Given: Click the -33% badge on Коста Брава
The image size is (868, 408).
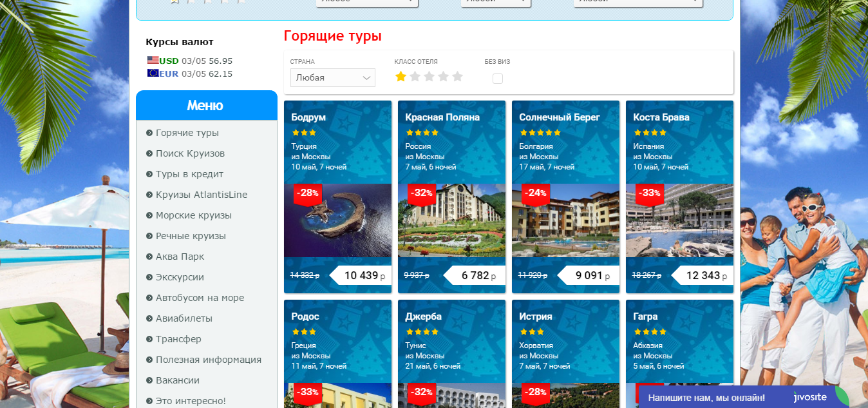Looking at the screenshot, I should pyautogui.click(x=650, y=194).
